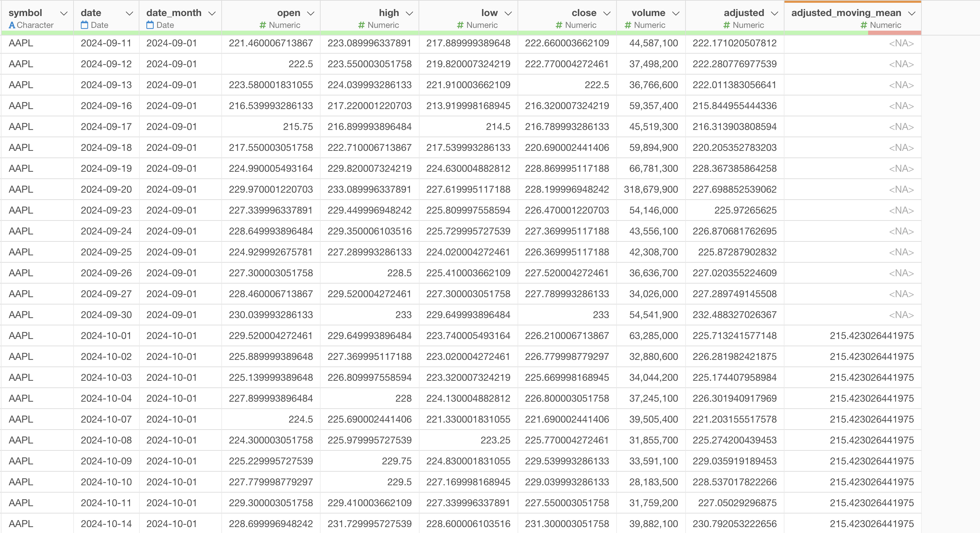Select the adjusted_moving_mean column header name

(846, 13)
